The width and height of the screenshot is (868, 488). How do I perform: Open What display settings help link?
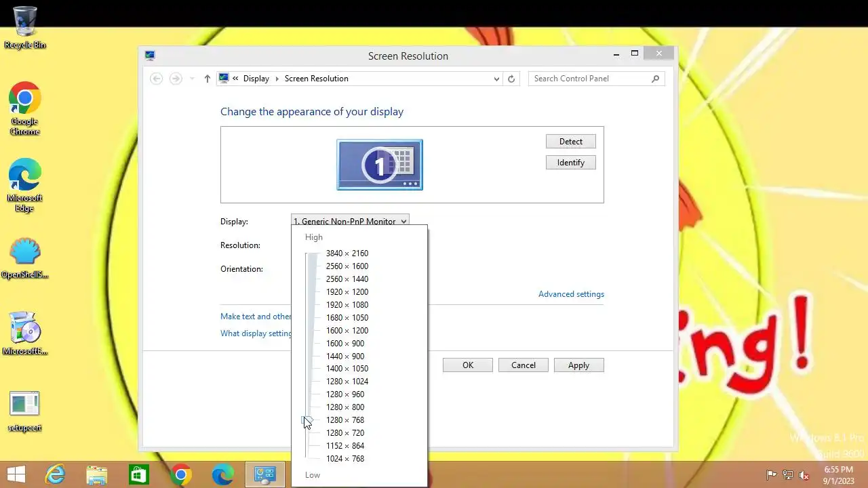[256, 333]
